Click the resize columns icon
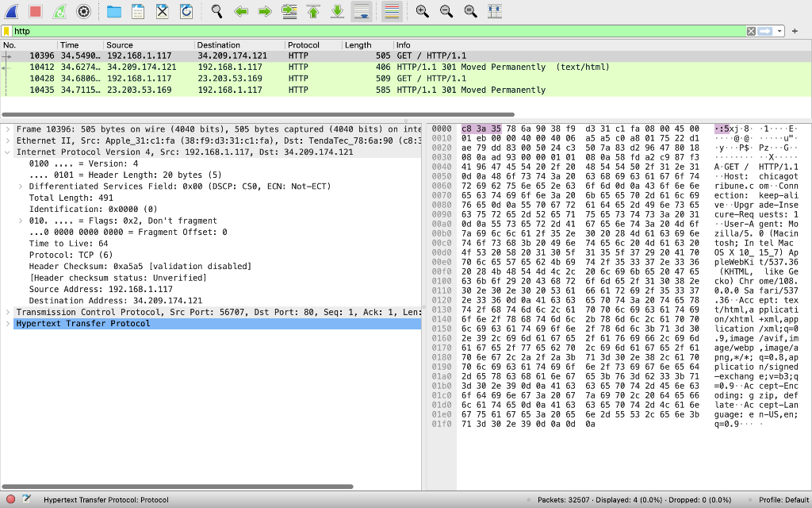Image resolution: width=812 pixels, height=508 pixels. point(495,11)
